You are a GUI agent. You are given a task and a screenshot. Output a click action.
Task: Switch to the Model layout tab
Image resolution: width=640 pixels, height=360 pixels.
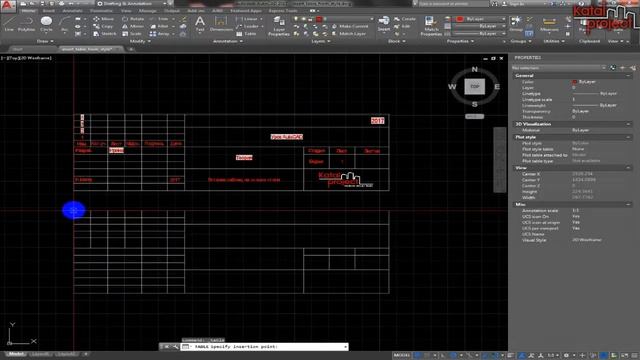click(16, 354)
